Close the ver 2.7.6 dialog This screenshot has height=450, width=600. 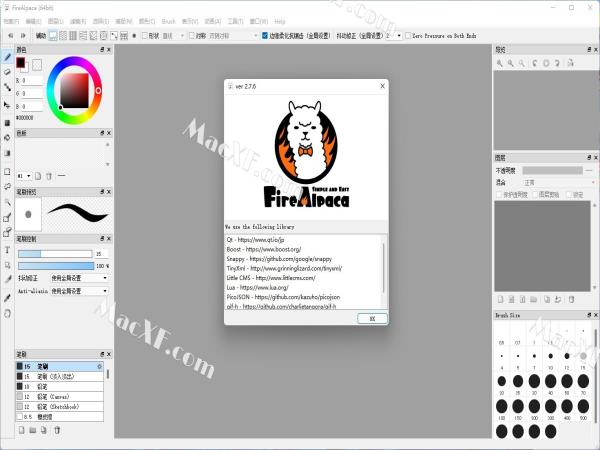coord(382,86)
